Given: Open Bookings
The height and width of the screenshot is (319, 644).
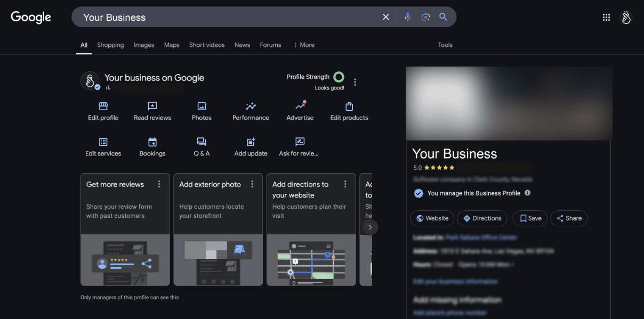Looking at the screenshot, I should [152, 147].
